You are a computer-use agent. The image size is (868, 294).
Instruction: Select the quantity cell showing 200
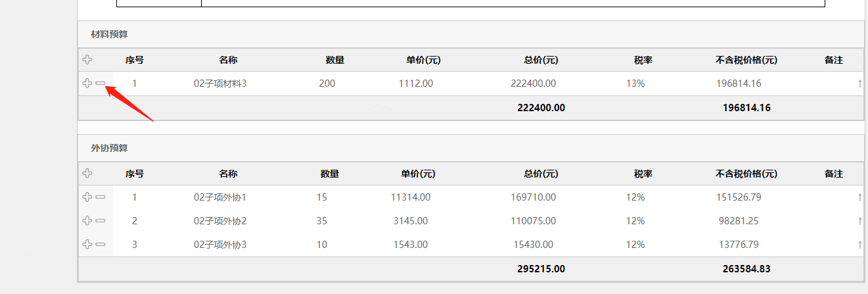(x=327, y=84)
